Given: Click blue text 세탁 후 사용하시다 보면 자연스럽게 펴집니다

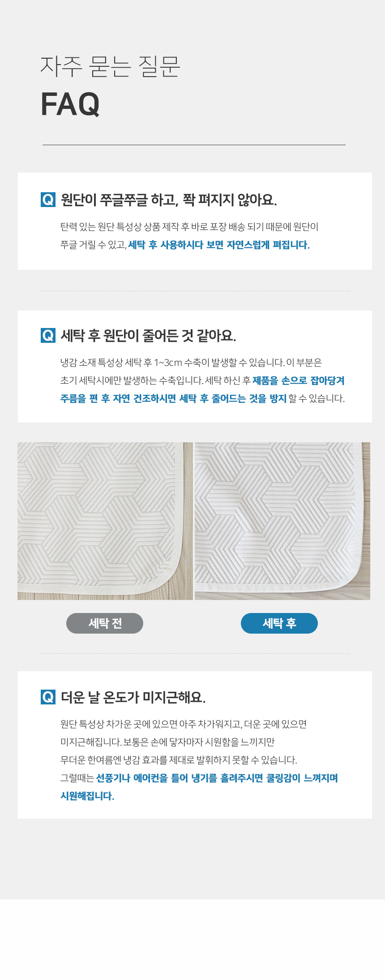Looking at the screenshot, I should coord(219,245).
